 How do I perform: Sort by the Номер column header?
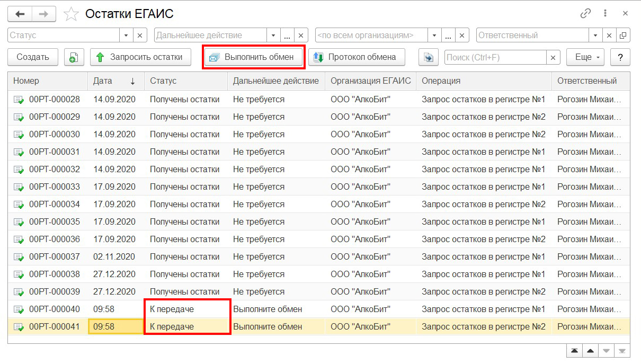coord(48,81)
